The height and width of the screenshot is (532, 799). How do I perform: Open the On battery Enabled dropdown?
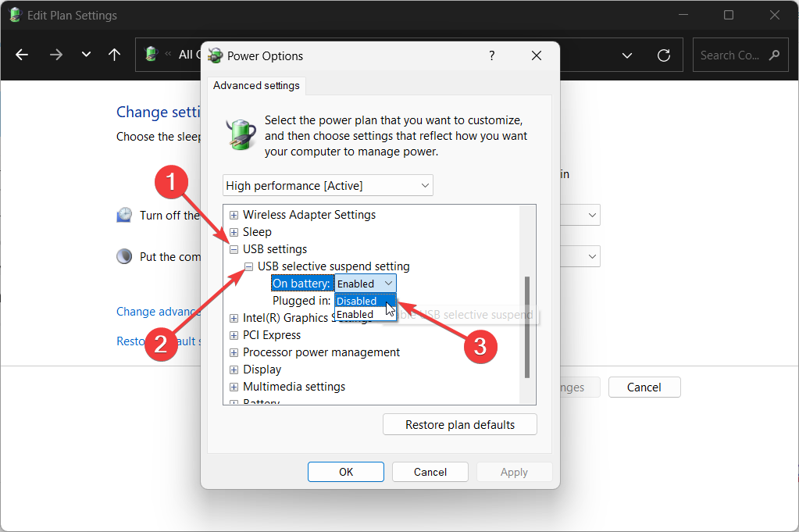pos(365,284)
